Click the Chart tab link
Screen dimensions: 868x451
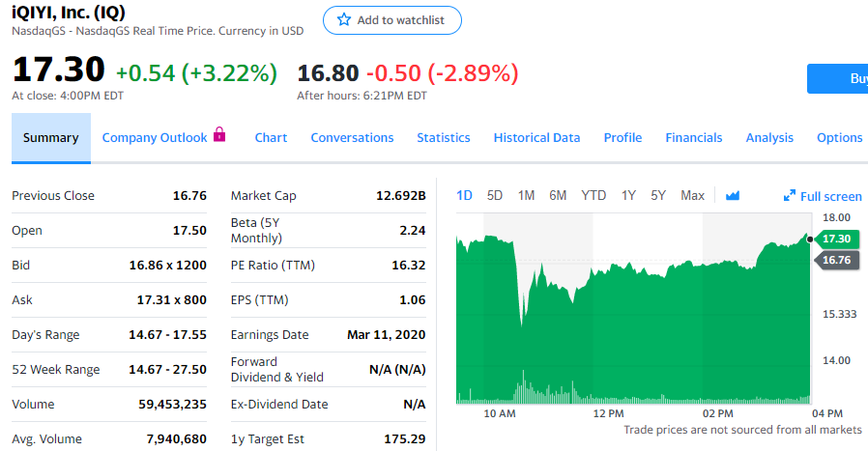[x=271, y=138]
